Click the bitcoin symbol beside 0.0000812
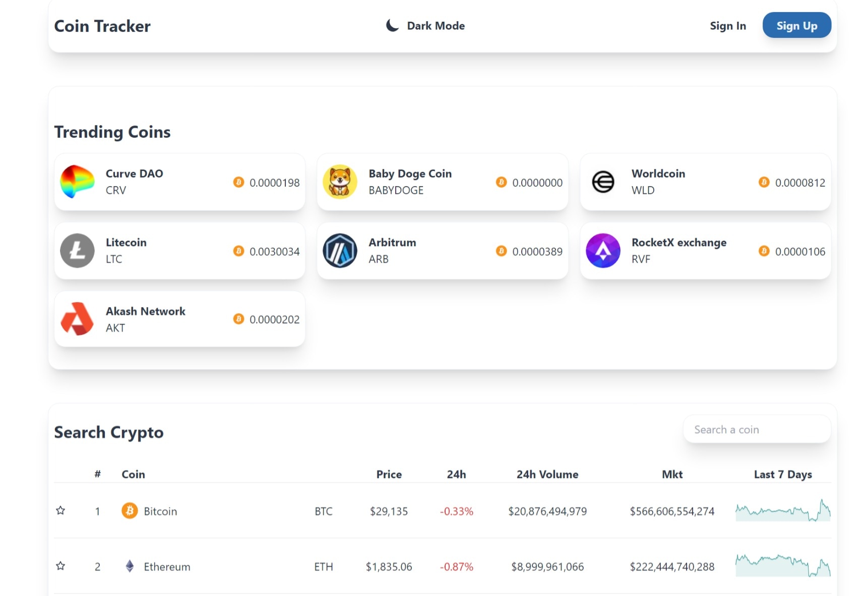868x596 pixels. tap(764, 182)
